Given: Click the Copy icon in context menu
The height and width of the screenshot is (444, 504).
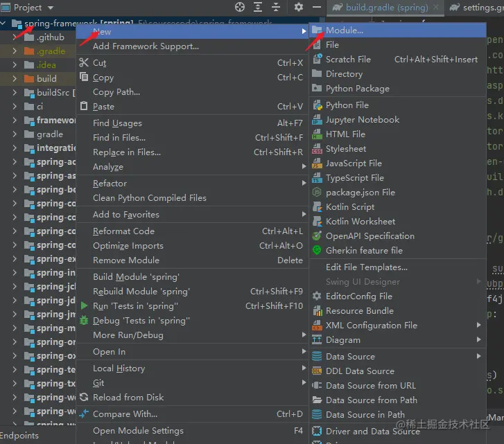Looking at the screenshot, I should [x=84, y=77].
